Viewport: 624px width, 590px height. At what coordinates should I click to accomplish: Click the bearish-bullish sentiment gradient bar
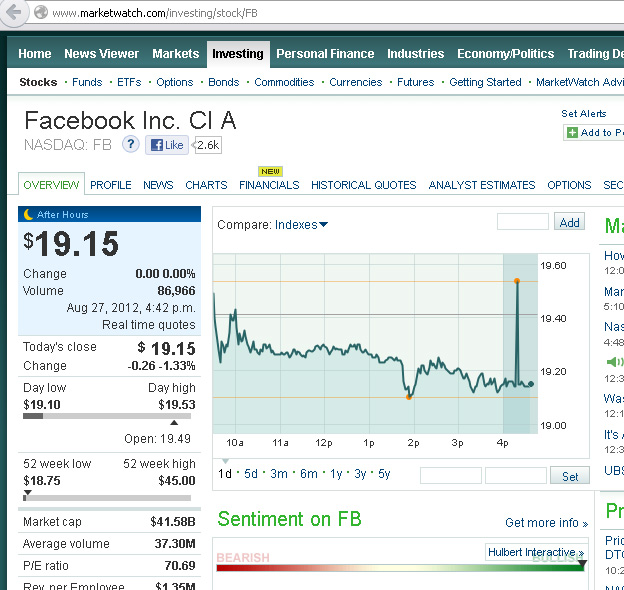pyautogui.click(x=400, y=567)
